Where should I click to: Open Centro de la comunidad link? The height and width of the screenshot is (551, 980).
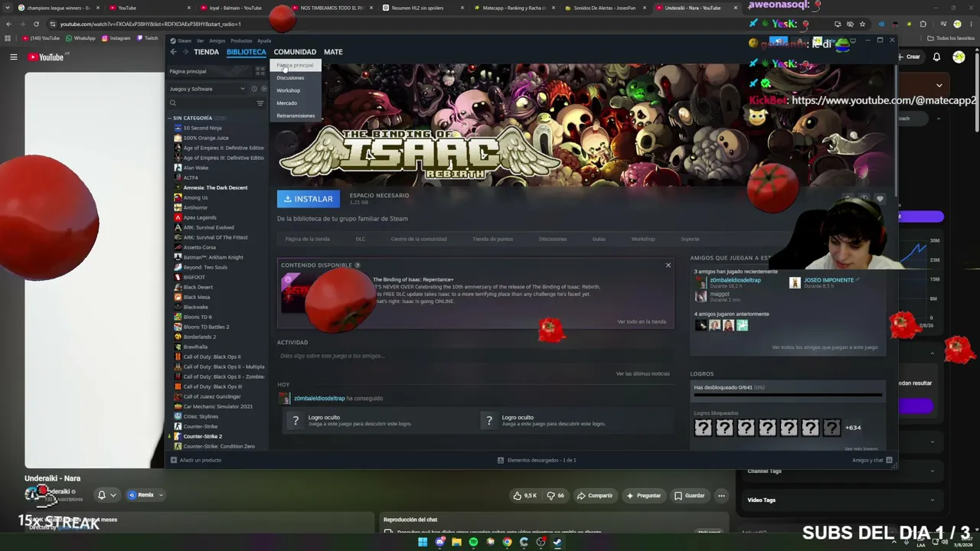(x=419, y=239)
